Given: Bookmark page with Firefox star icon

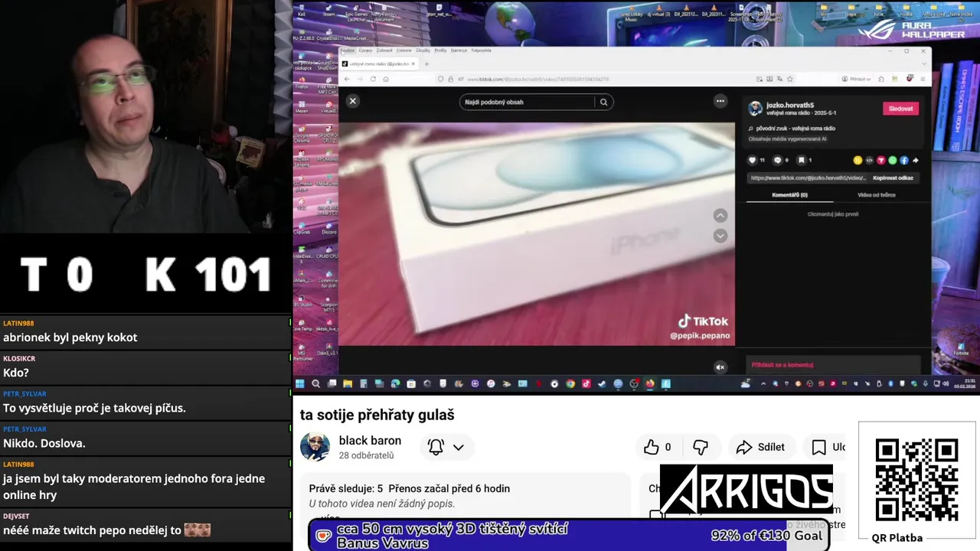Looking at the screenshot, I should click(x=790, y=79).
